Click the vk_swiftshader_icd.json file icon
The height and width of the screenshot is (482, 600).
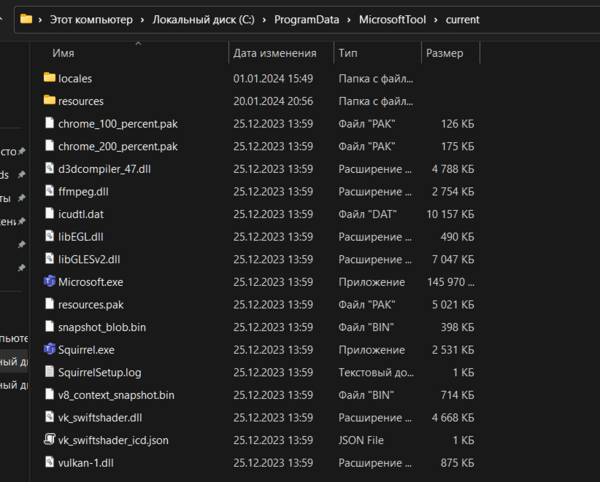point(49,440)
